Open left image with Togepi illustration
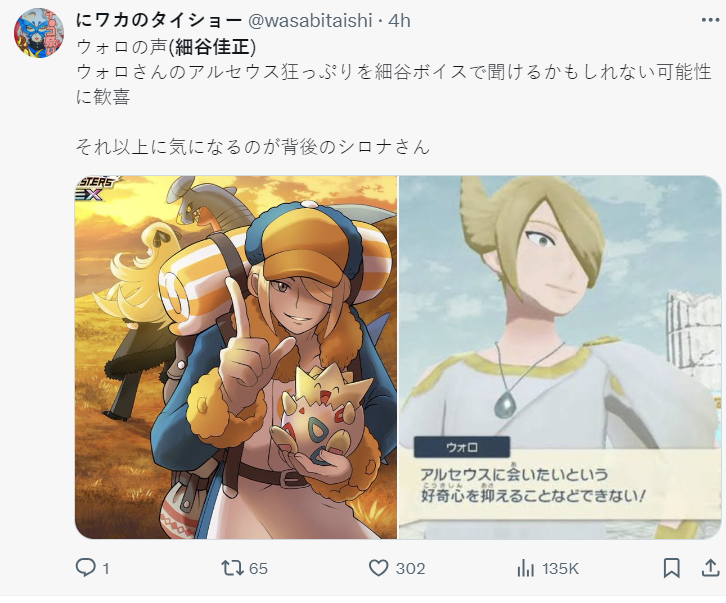The height and width of the screenshot is (603, 726). pos(236,357)
